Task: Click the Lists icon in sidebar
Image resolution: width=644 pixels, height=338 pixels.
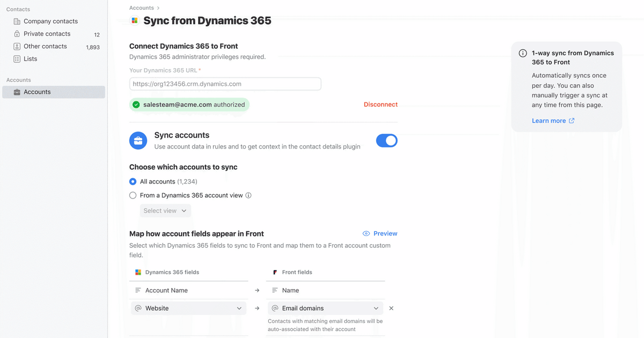Action: coord(17,59)
